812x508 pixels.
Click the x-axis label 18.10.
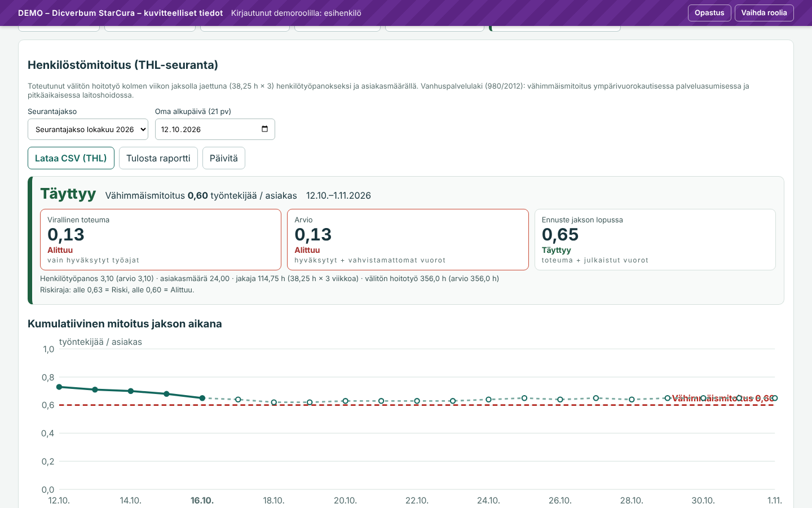[x=273, y=501]
